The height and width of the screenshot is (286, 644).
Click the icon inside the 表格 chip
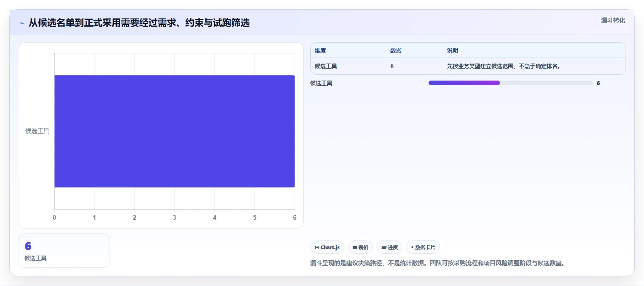[x=355, y=248]
